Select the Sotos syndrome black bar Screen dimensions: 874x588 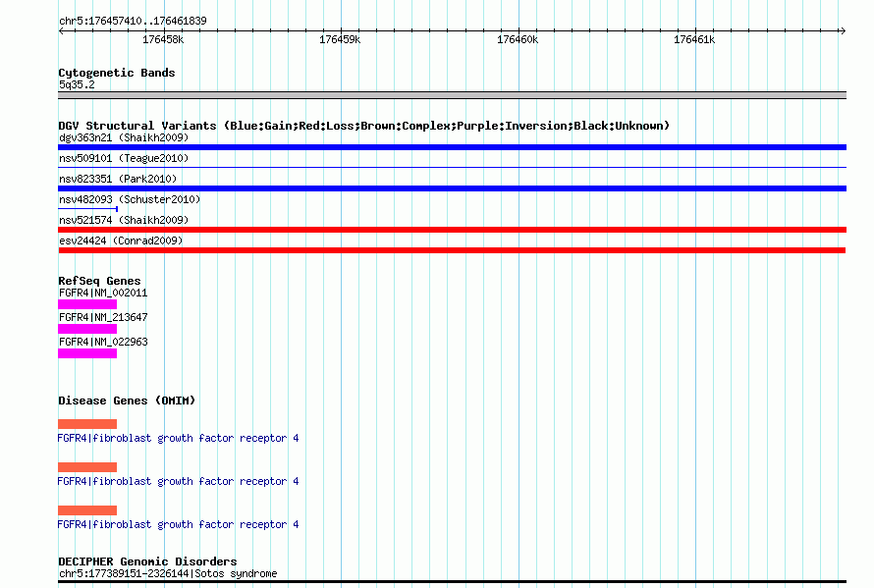[x=452, y=582]
